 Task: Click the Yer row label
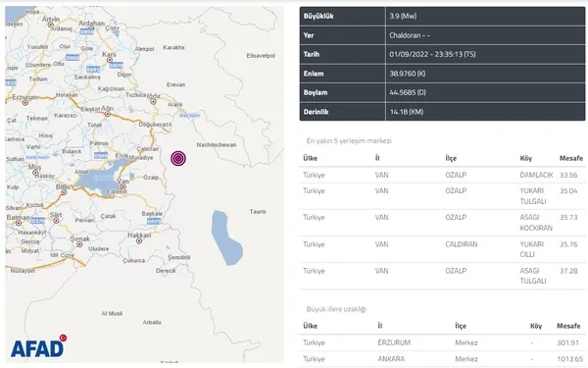pos(309,35)
